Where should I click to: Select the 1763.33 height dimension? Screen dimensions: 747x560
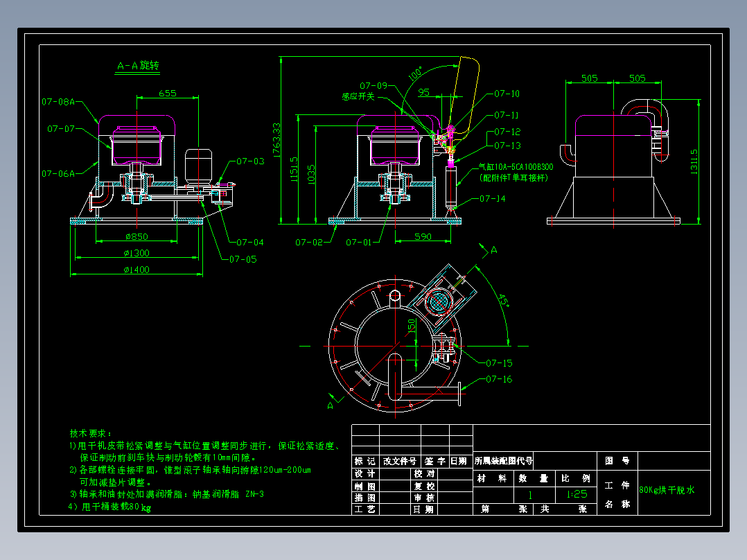click(x=276, y=140)
